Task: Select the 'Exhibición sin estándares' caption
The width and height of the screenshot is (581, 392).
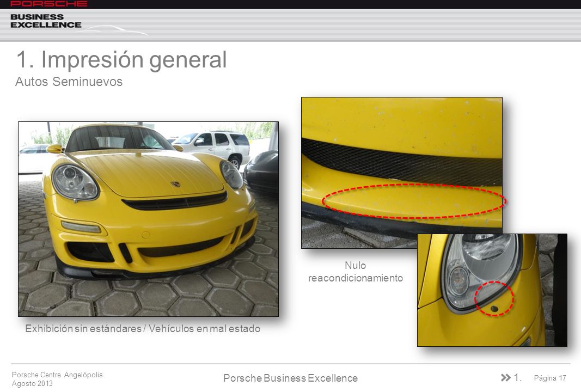Action: (x=143, y=329)
